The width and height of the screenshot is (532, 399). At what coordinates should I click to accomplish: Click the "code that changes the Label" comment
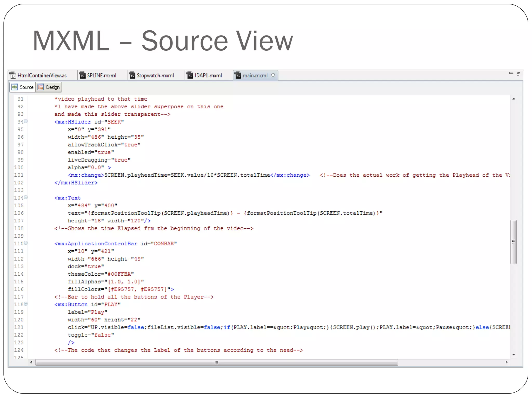click(x=179, y=350)
